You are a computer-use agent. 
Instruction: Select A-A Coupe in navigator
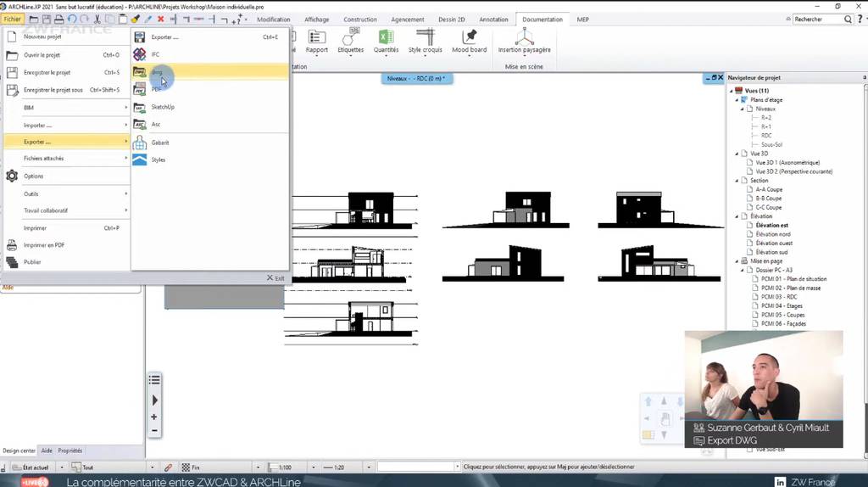tap(769, 189)
